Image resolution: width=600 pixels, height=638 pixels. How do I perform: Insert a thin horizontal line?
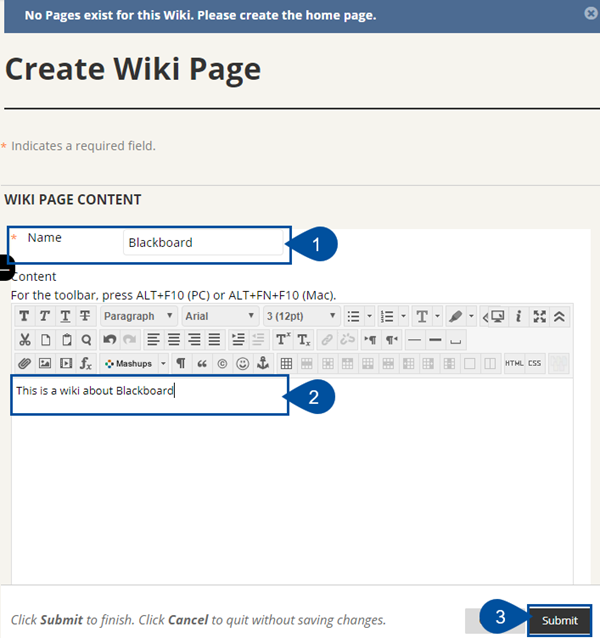tap(415, 339)
